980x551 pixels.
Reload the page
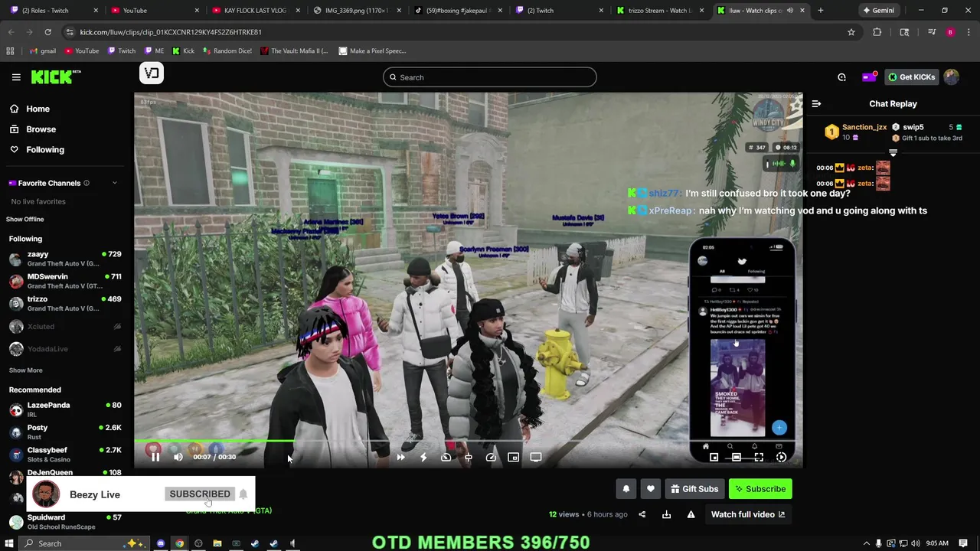click(x=47, y=32)
